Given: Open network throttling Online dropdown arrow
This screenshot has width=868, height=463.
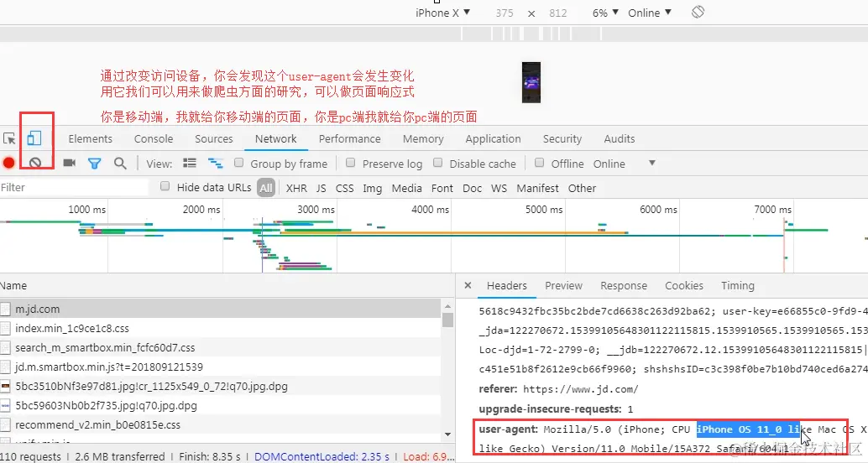Looking at the screenshot, I should [x=651, y=164].
